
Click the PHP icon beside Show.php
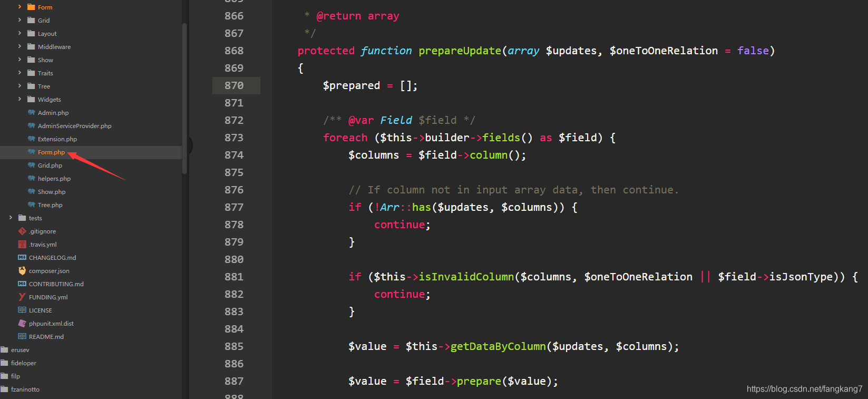tap(32, 191)
